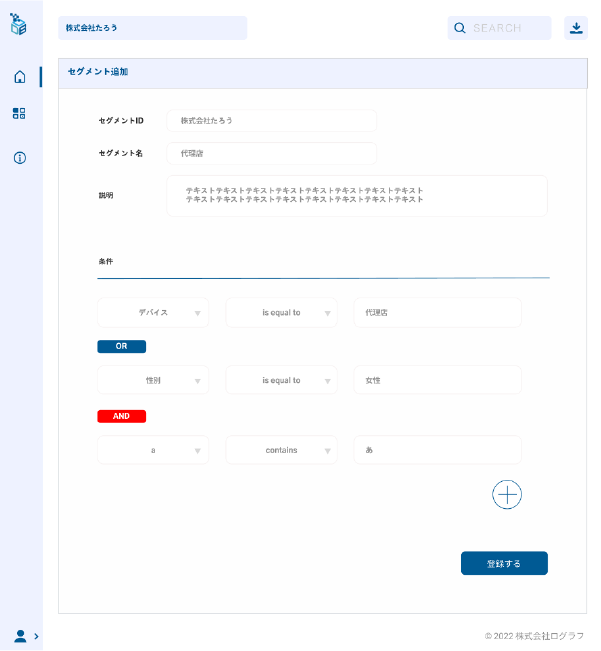Add a condition with the plus icon
The image size is (601, 651).
click(507, 494)
